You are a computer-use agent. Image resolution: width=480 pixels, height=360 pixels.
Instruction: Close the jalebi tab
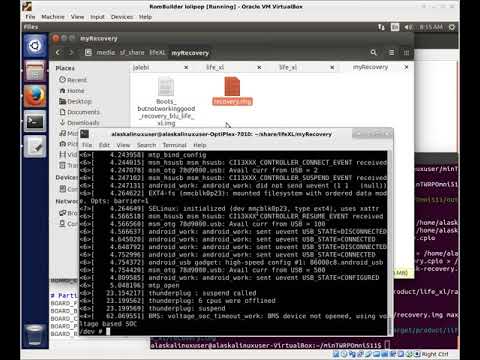click(186, 67)
